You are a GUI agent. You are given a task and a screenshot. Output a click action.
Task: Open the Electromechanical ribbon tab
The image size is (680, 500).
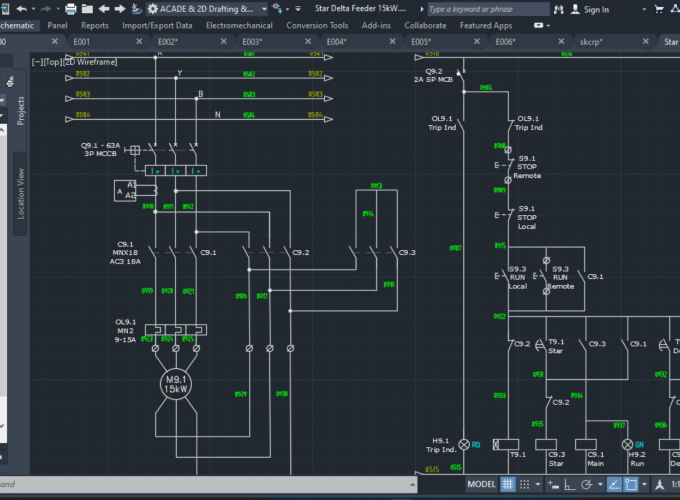(239, 26)
